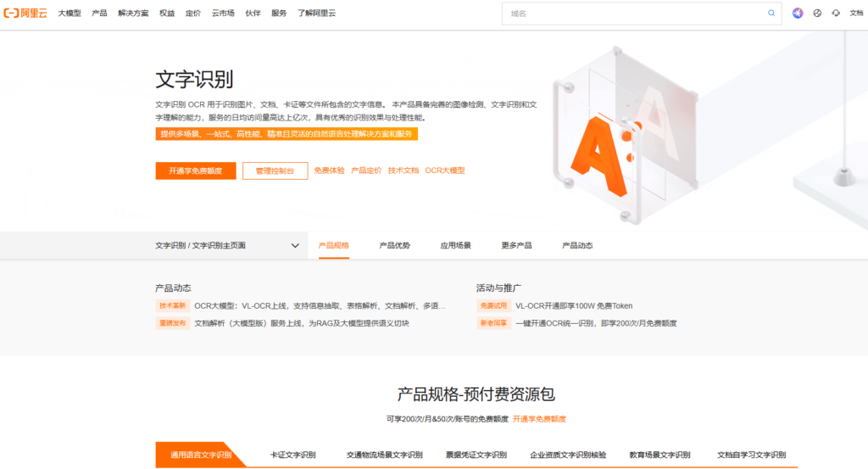Click the globe language icon

point(817,13)
